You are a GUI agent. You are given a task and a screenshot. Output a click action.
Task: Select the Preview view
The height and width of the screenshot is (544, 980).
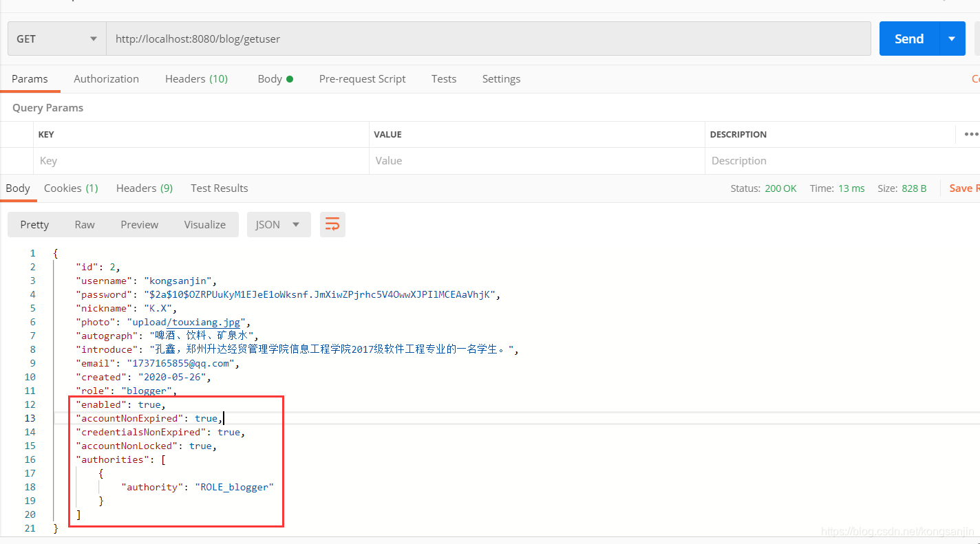[x=140, y=225]
